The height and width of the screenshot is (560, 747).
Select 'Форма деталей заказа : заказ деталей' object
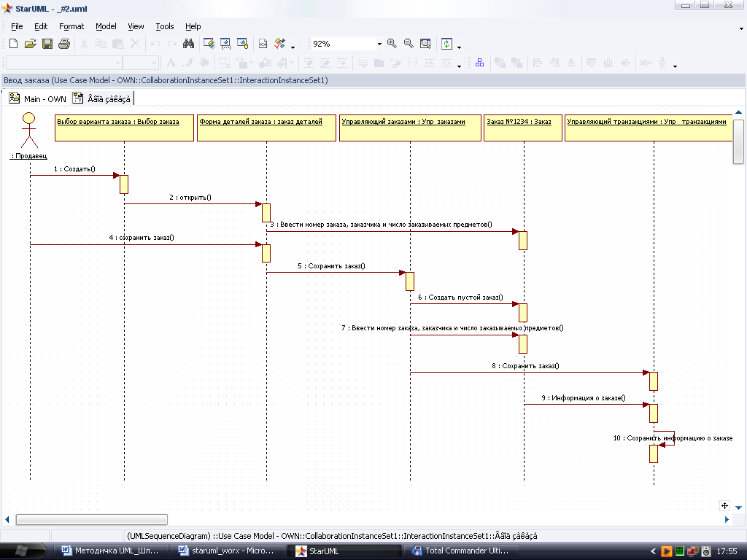tap(266, 128)
